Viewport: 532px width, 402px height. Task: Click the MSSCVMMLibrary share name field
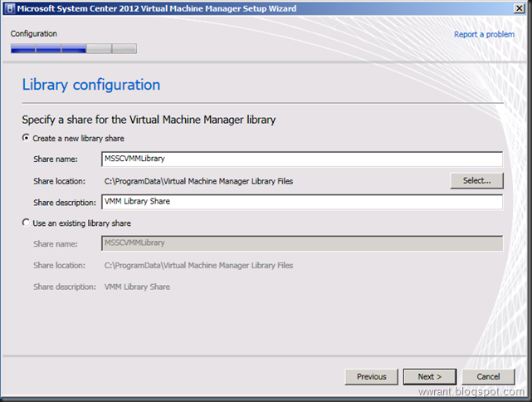click(x=301, y=159)
